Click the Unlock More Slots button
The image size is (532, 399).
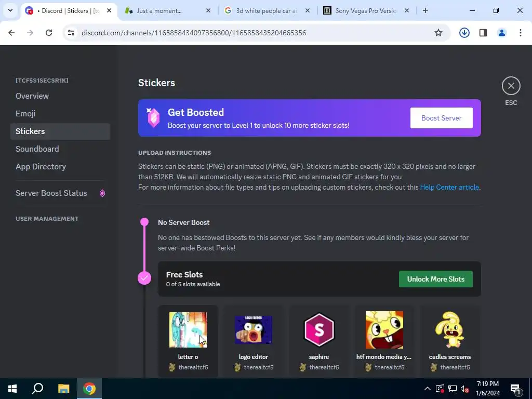(x=436, y=279)
